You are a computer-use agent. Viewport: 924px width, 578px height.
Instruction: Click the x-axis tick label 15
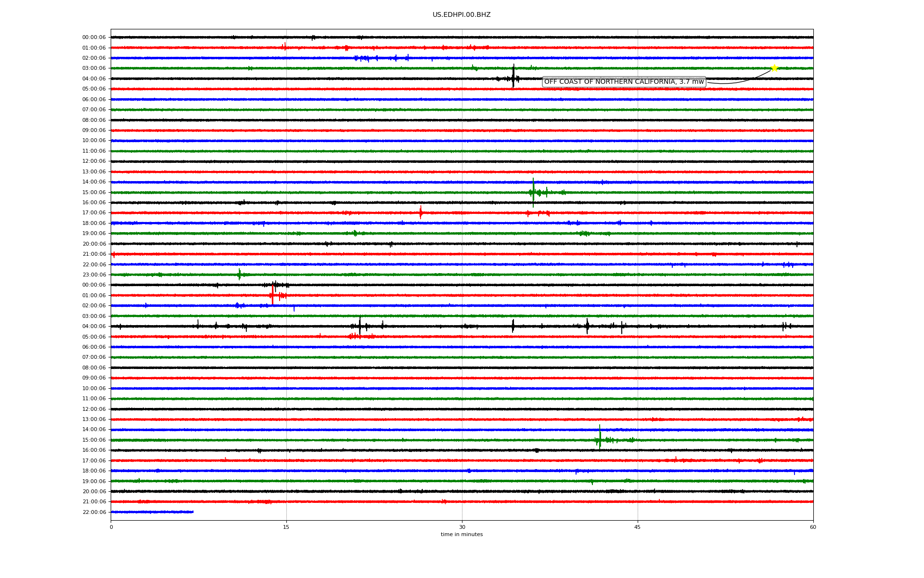pyautogui.click(x=286, y=527)
